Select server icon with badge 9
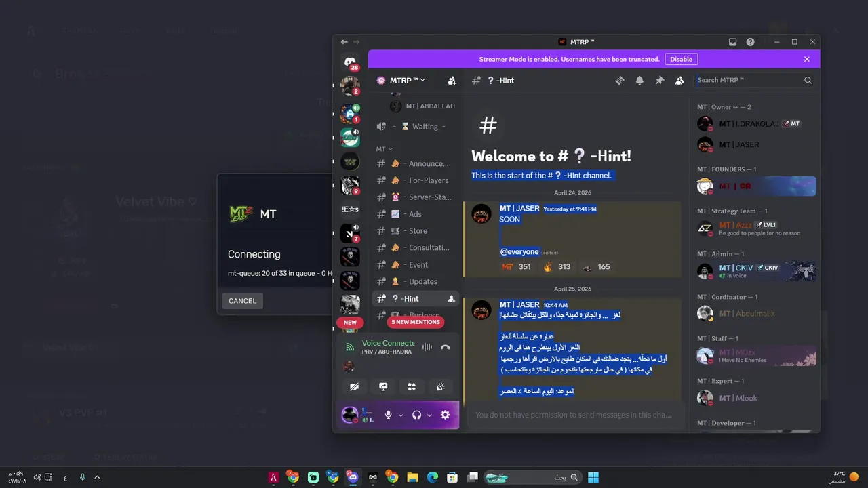The height and width of the screenshot is (488, 868). [350, 185]
